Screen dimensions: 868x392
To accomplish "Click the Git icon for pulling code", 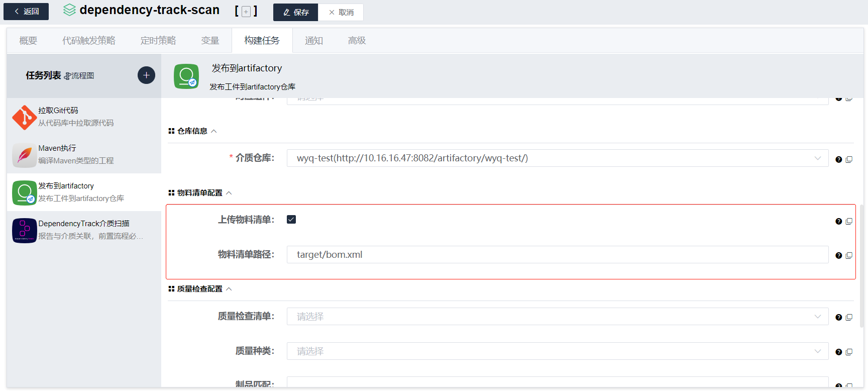I will click(24, 118).
